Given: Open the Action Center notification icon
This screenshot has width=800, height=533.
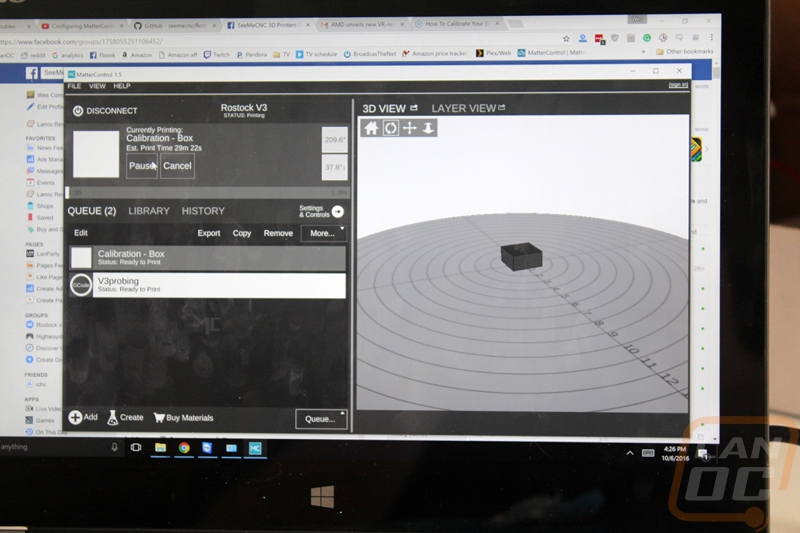Looking at the screenshot, I should 704,453.
